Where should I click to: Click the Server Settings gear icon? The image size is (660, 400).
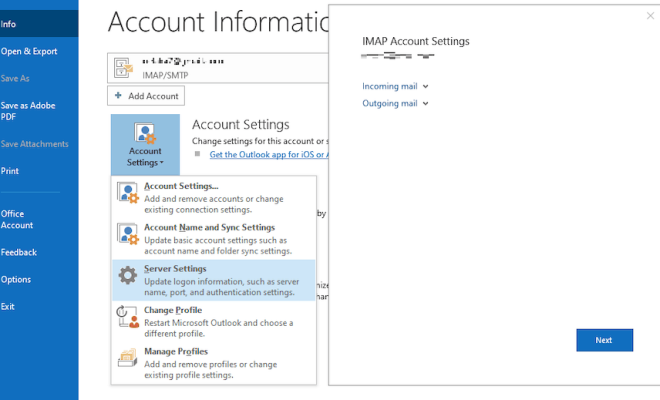tap(128, 275)
